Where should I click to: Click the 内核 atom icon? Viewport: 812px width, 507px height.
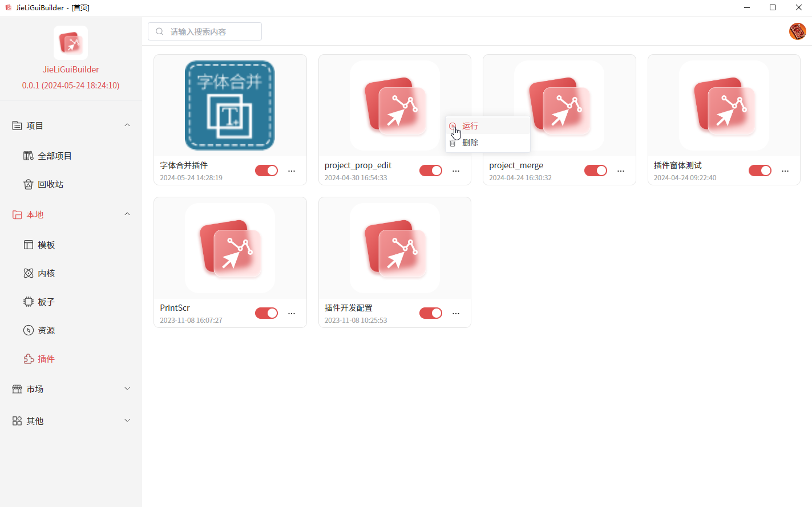click(x=29, y=273)
